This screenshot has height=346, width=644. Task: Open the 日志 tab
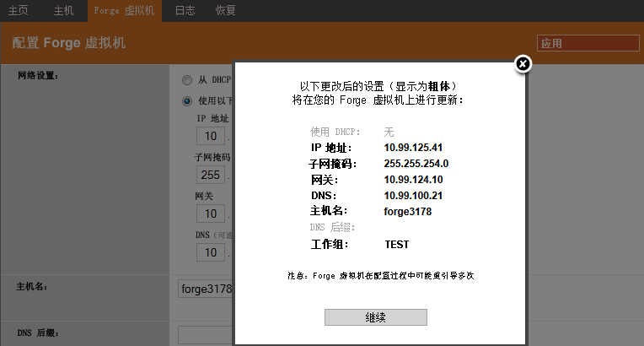185,11
